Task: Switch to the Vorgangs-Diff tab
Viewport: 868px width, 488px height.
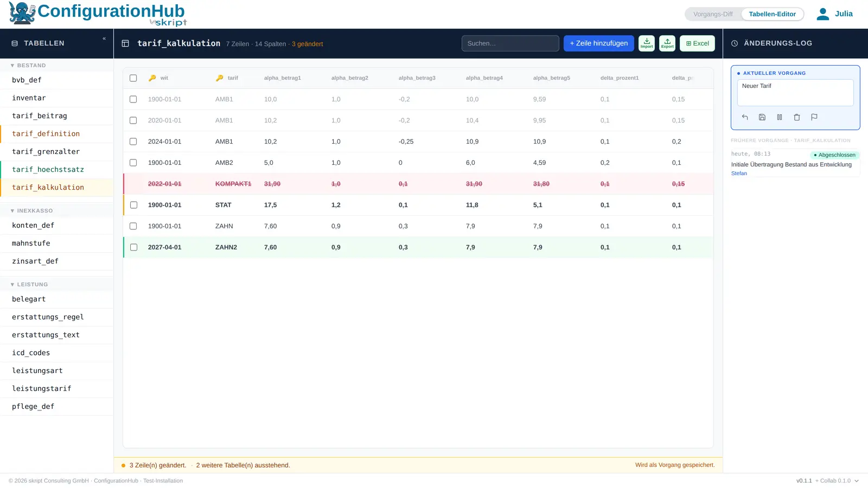Action: pos(713,14)
